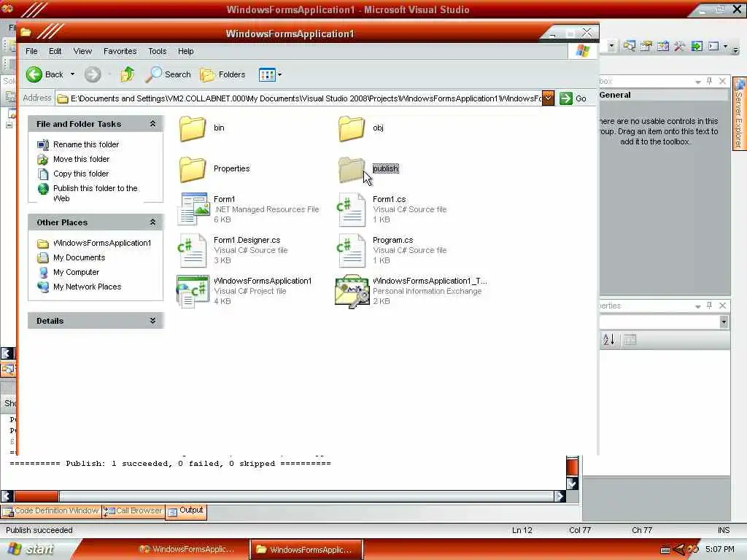The width and height of the screenshot is (747, 560).
Task: Select the WindowsFormsApplication1 project file icon
Action: pyautogui.click(x=193, y=292)
